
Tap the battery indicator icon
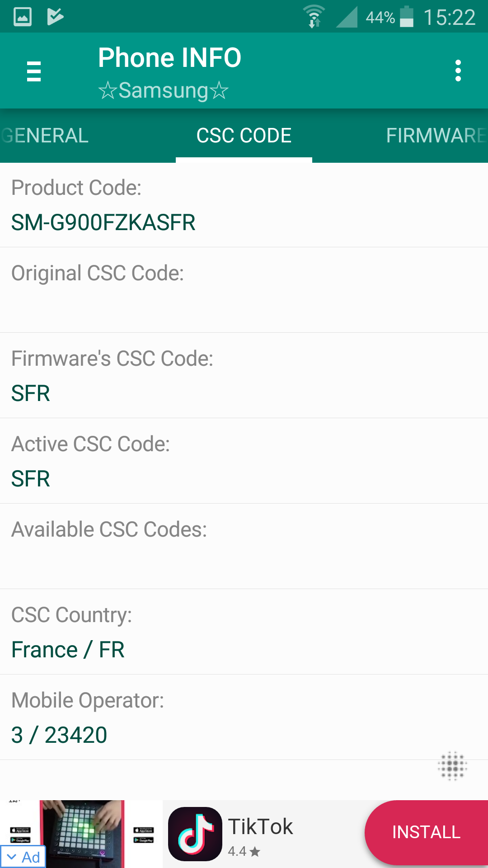tap(407, 17)
